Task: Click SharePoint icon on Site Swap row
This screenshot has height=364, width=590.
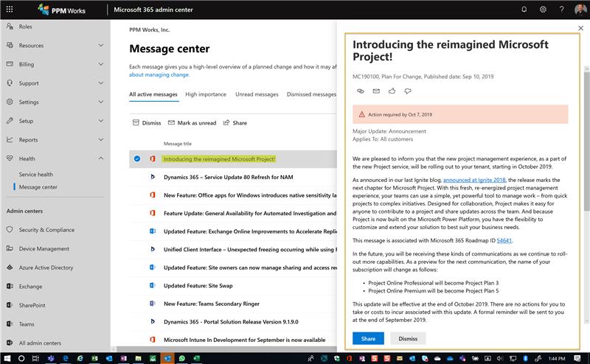Action: coord(153,285)
